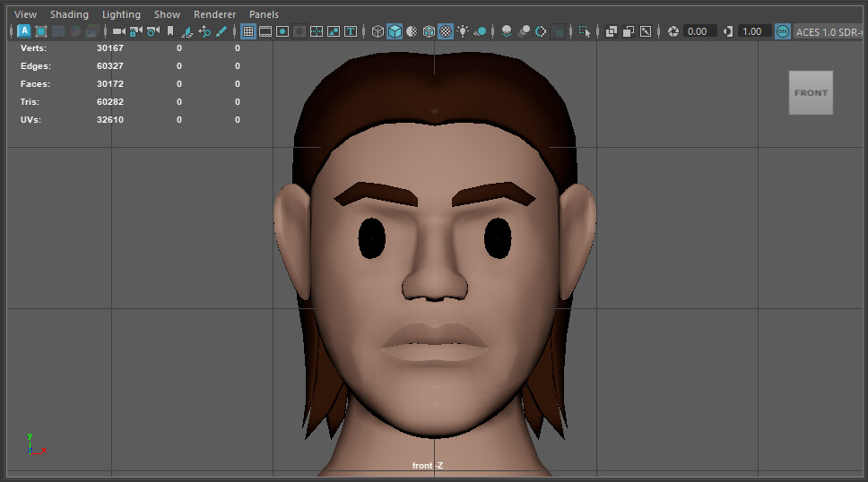
Task: Click the FRONT view cube face
Action: click(811, 93)
